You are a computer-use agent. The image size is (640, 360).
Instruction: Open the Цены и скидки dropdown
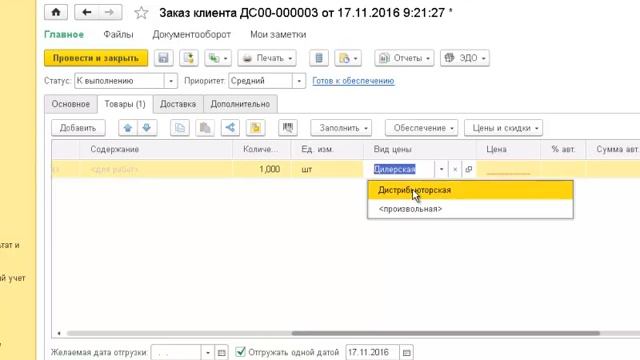(x=503, y=128)
